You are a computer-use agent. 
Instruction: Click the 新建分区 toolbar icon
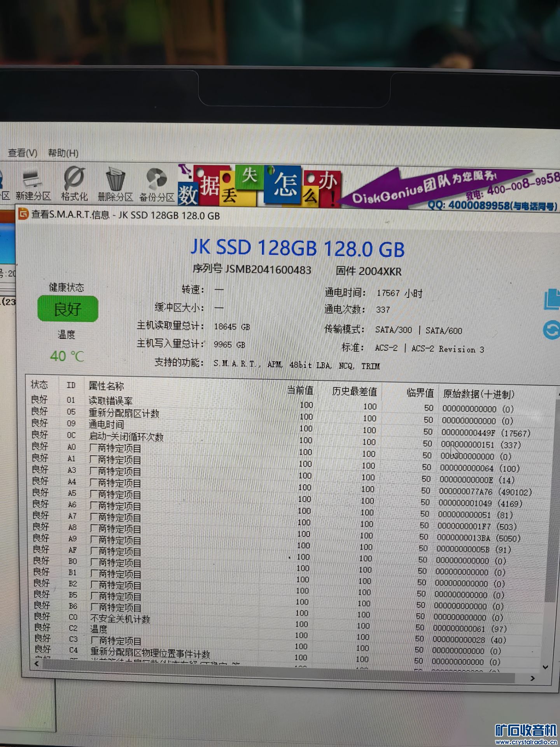pyautogui.click(x=33, y=185)
